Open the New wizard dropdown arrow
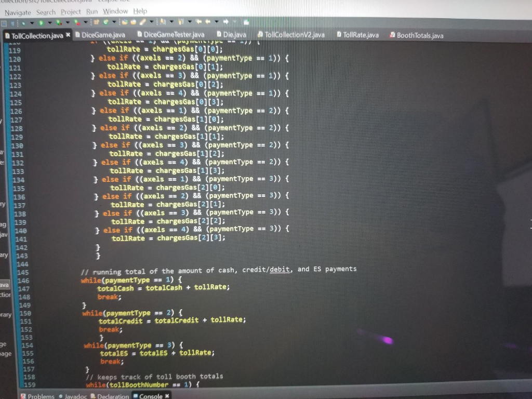 (x=114, y=22)
